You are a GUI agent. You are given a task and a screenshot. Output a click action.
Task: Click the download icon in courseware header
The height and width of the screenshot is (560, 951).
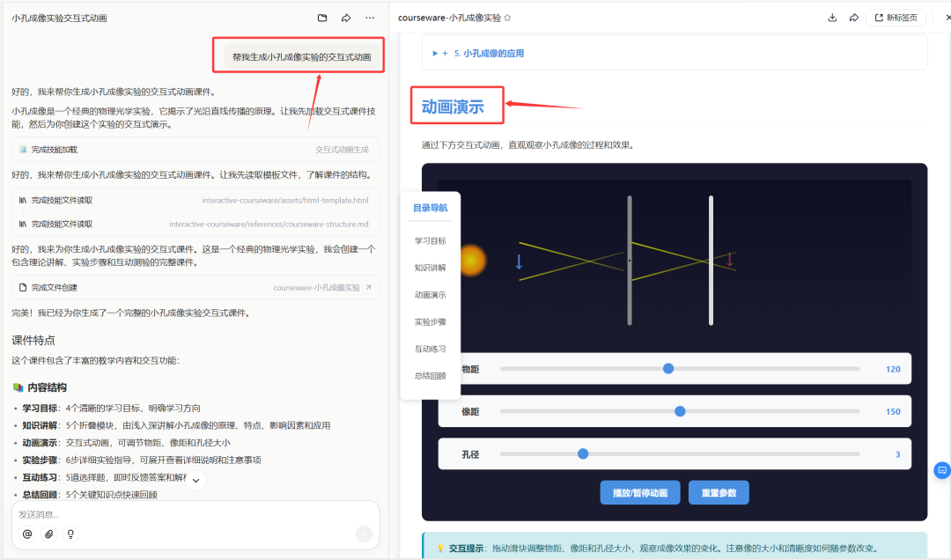(831, 17)
